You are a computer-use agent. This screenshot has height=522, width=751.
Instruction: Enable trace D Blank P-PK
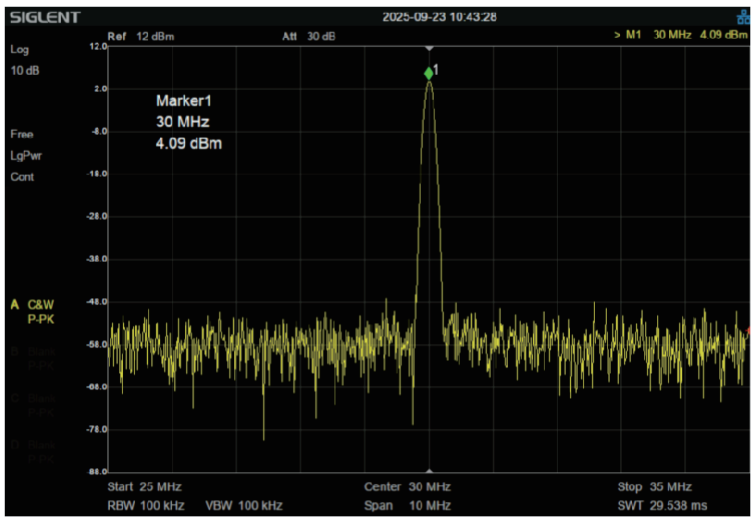pyautogui.click(x=38, y=450)
